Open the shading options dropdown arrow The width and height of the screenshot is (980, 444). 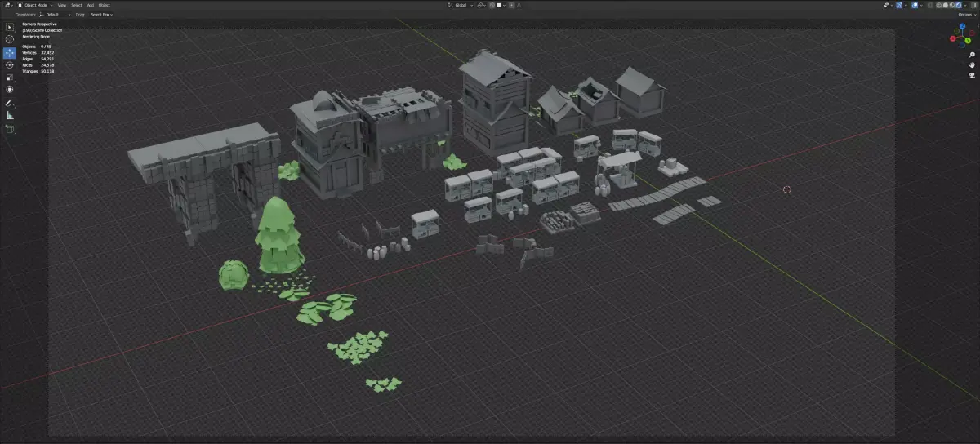[965, 5]
